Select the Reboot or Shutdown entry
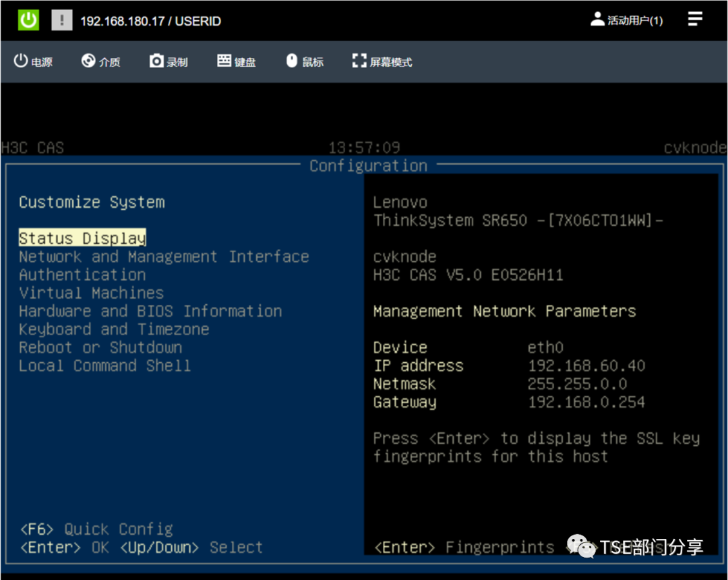This screenshot has height=580, width=728. [100, 347]
